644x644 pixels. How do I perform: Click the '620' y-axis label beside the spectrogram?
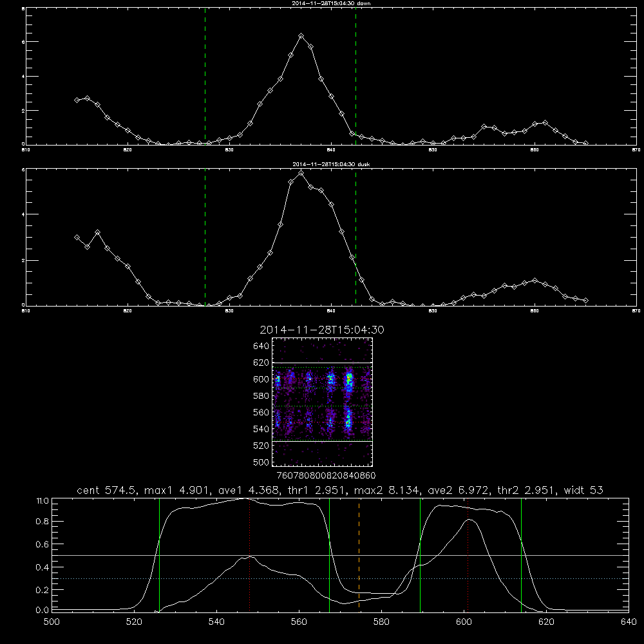point(261,363)
